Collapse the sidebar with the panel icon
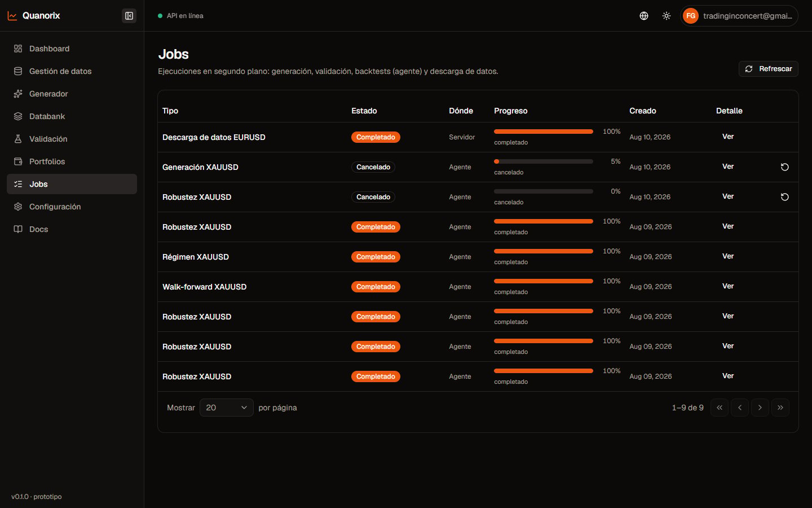This screenshot has height=508, width=812. (x=129, y=16)
